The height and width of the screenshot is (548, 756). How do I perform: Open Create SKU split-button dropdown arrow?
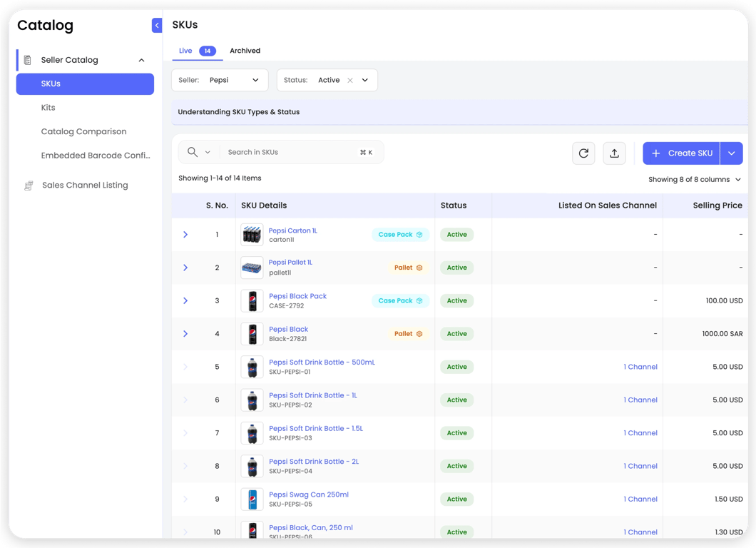pyautogui.click(x=732, y=153)
